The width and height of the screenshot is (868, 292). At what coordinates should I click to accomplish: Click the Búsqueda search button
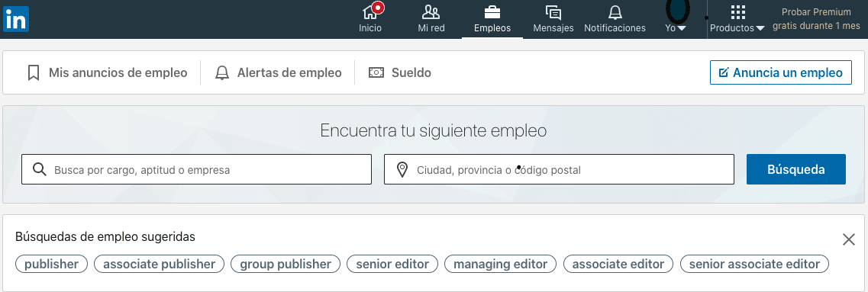click(x=796, y=169)
